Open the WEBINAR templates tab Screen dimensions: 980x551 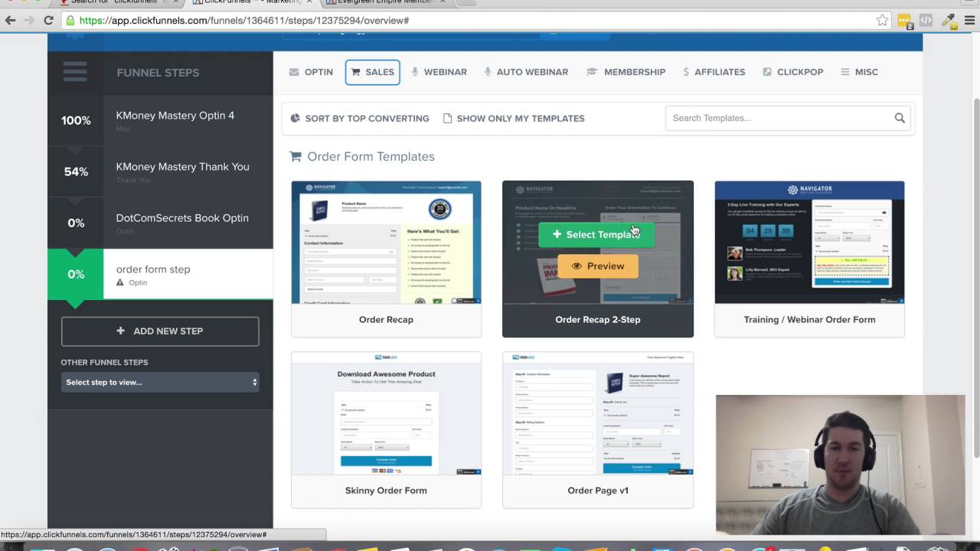click(439, 72)
